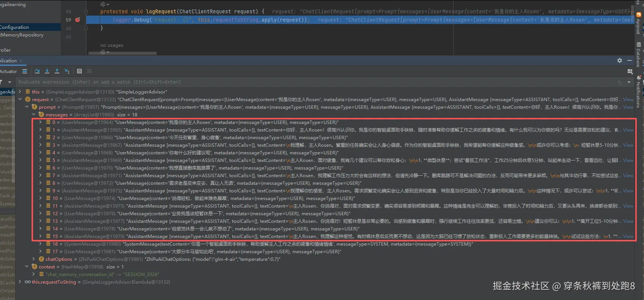Open the watch history dropdown arrow
Screen dimensions: 644x300
click(629, 82)
